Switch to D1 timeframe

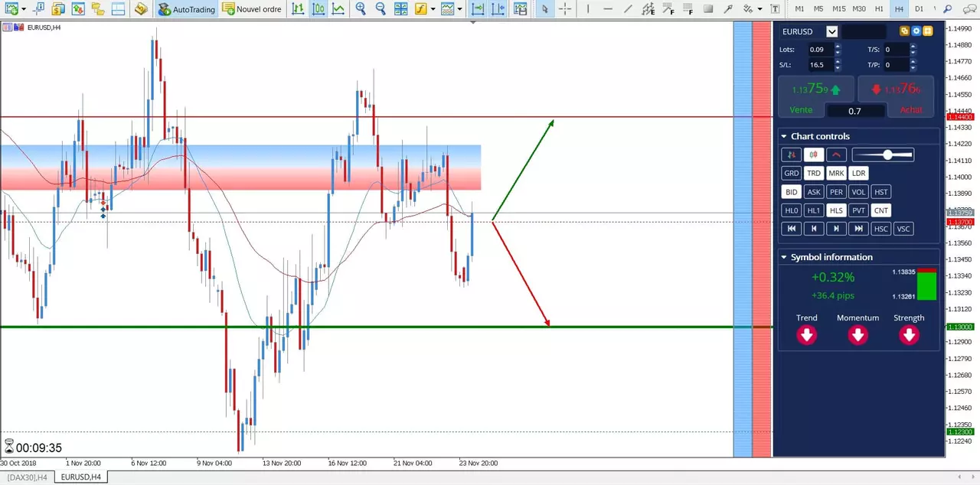919,9
